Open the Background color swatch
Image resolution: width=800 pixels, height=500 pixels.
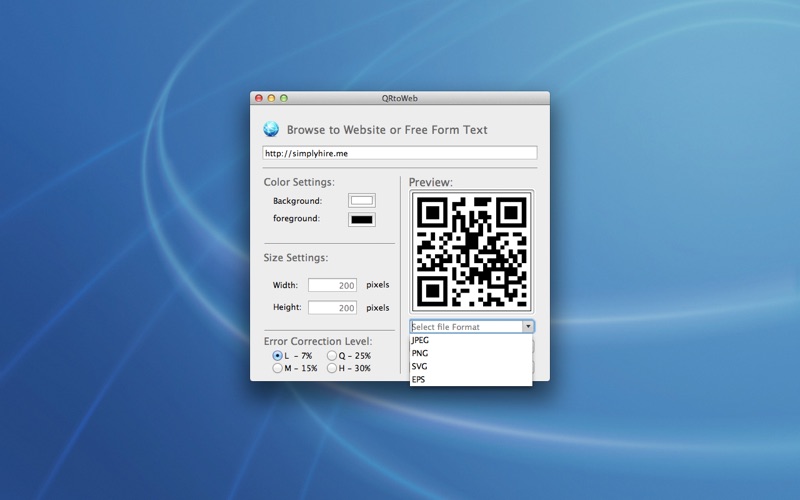click(x=362, y=201)
